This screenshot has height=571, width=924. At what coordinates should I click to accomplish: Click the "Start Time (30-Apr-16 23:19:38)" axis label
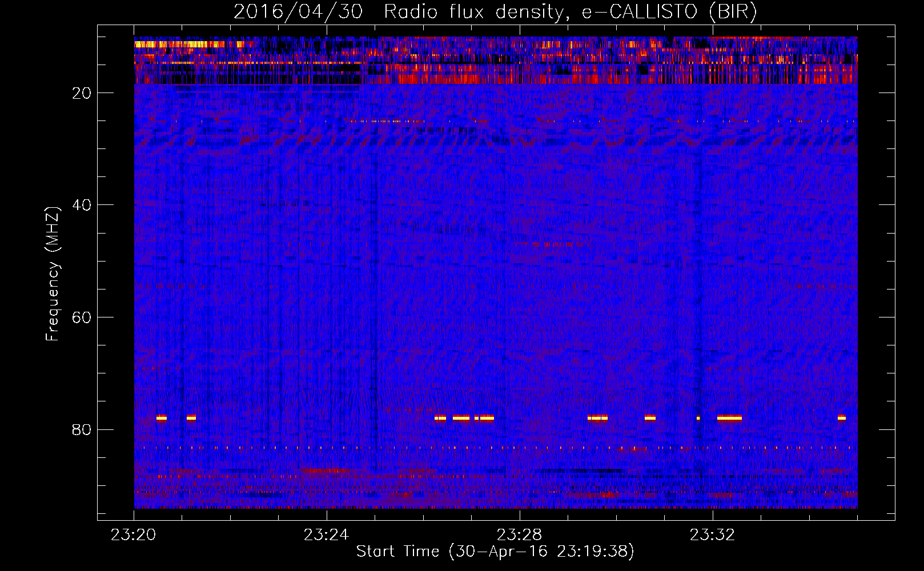coord(495,552)
